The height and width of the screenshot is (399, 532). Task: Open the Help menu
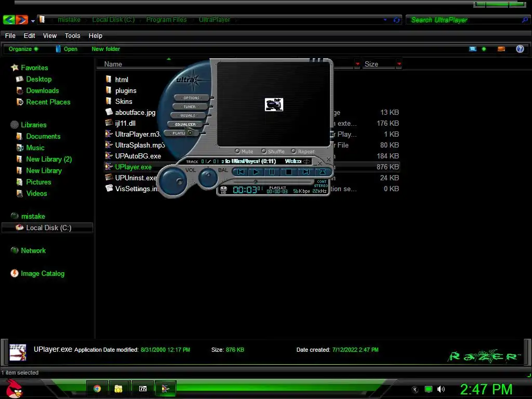pyautogui.click(x=96, y=36)
